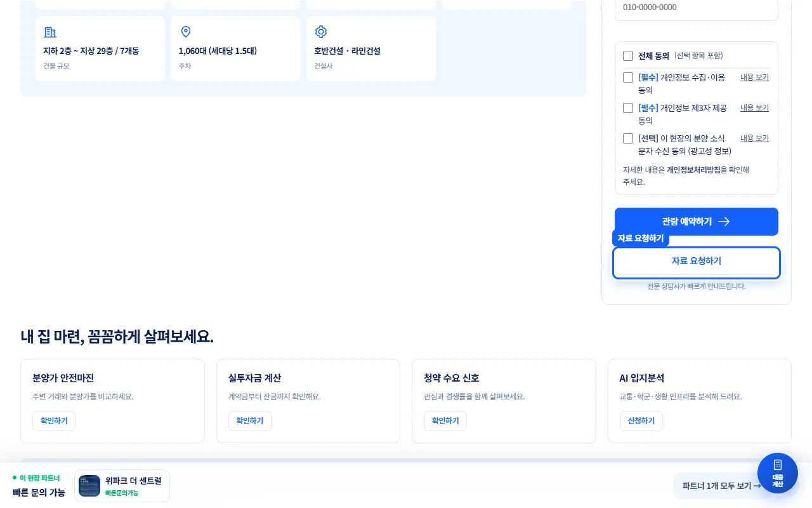This screenshot has height=508, width=812.
Task: Click the building scale icon
Action: point(50,32)
